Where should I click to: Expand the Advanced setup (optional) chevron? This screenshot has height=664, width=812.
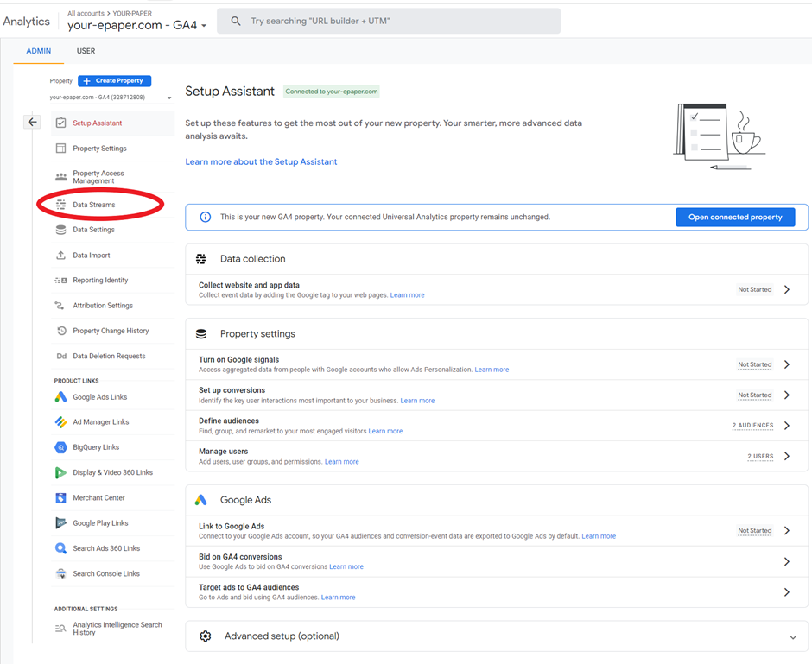pyautogui.click(x=792, y=637)
